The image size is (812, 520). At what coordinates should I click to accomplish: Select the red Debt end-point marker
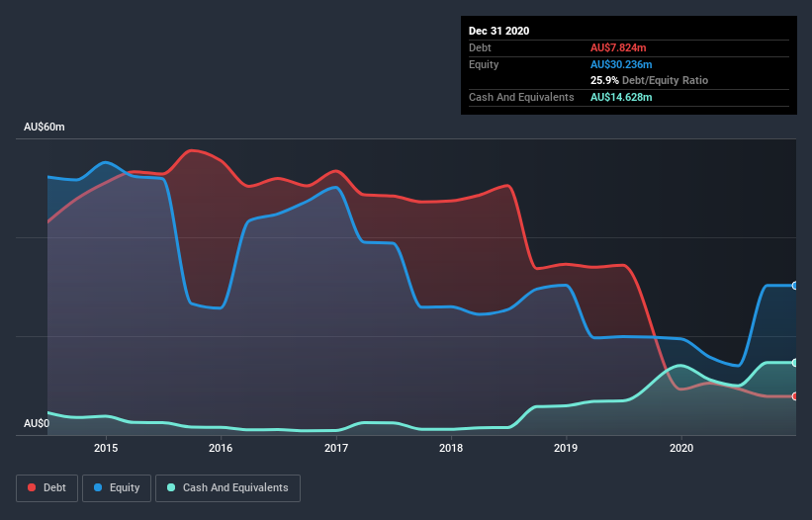(x=795, y=396)
